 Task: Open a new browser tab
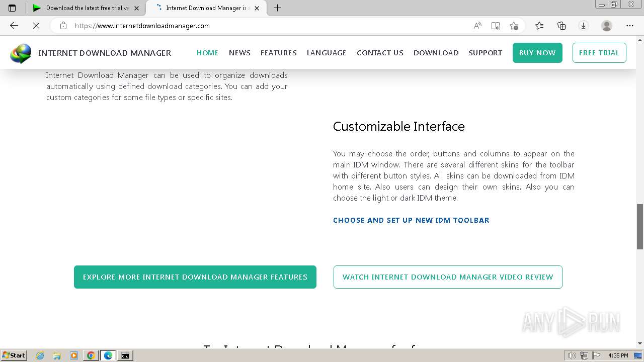(277, 8)
